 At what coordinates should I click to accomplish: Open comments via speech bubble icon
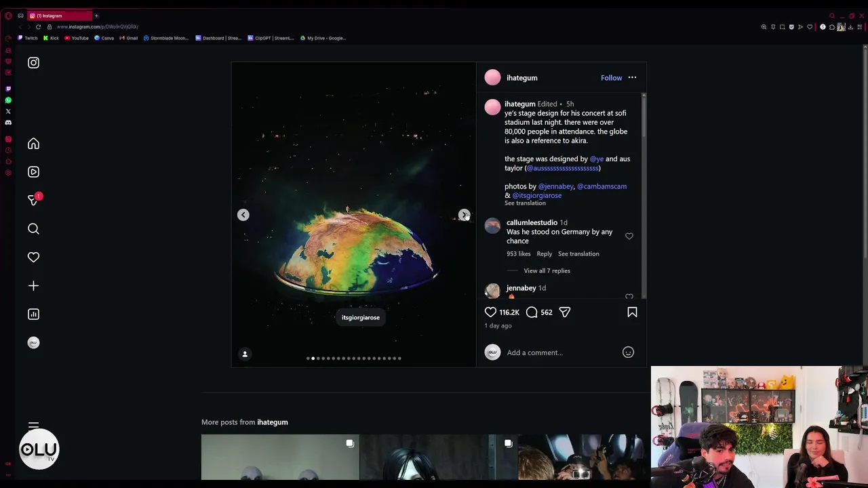point(532,312)
